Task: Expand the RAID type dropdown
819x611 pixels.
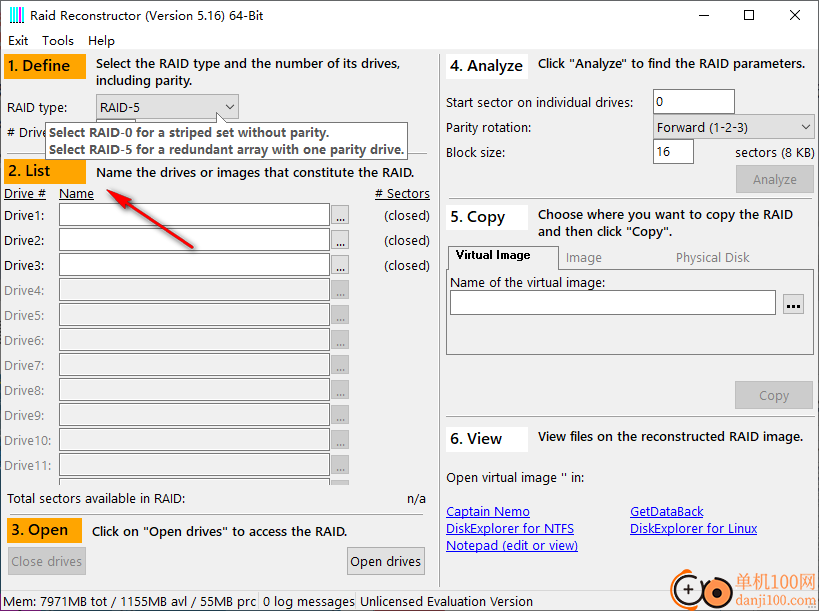Action: coord(229,107)
